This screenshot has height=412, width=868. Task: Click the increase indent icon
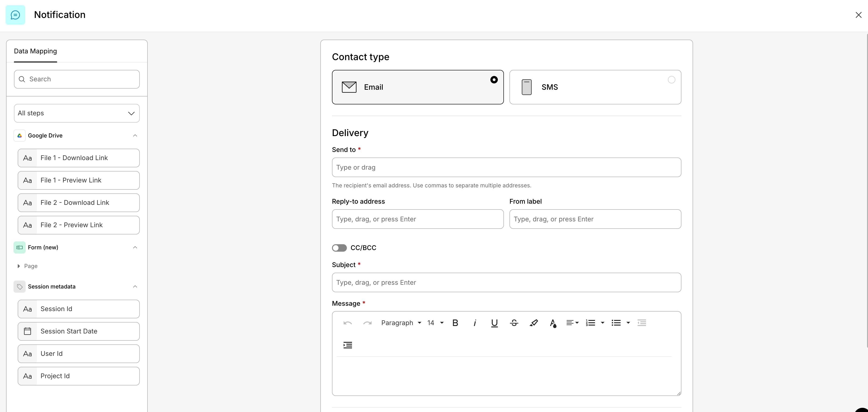point(347,345)
